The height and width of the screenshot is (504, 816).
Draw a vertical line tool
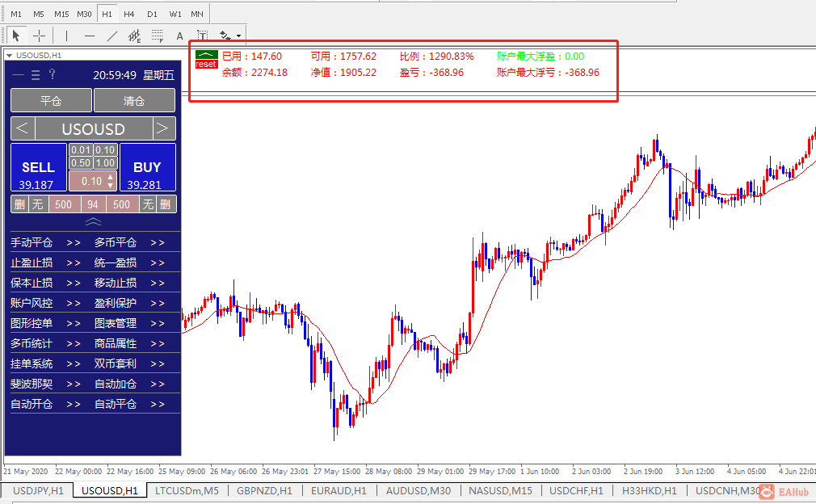[x=66, y=36]
